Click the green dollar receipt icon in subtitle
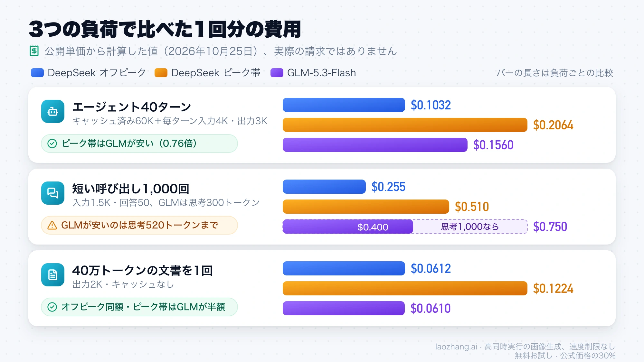The image size is (644, 362). [x=34, y=51]
